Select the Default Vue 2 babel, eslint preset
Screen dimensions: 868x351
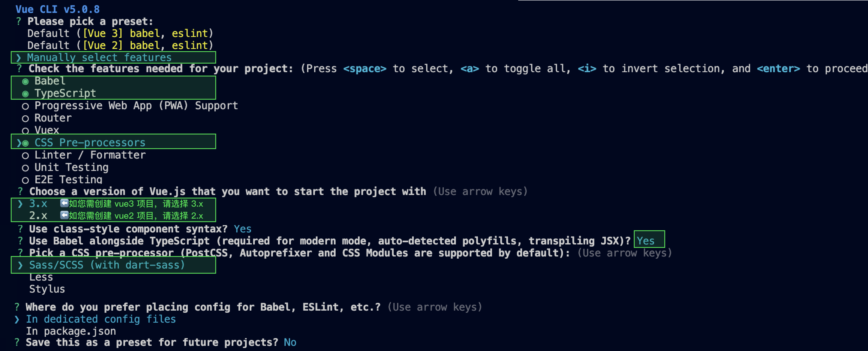click(x=120, y=46)
